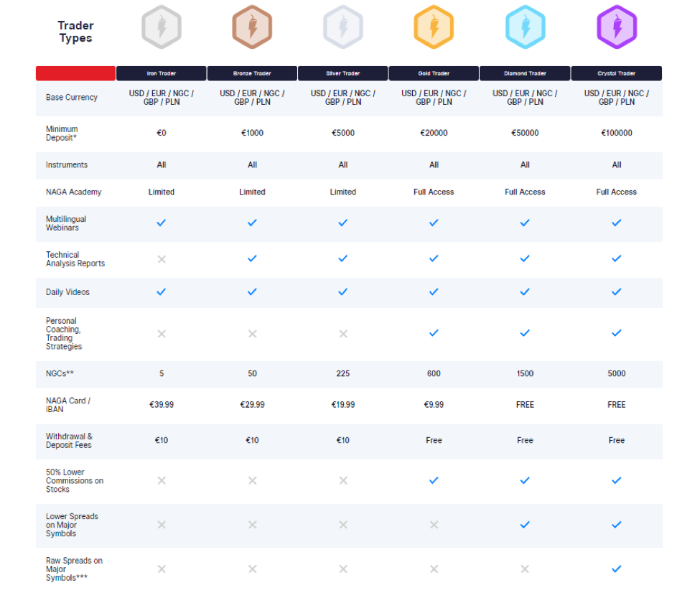The image size is (700, 593).
Task: Click Crystal Trader's Raw Spreads checkmark
Action: pyautogui.click(x=617, y=569)
